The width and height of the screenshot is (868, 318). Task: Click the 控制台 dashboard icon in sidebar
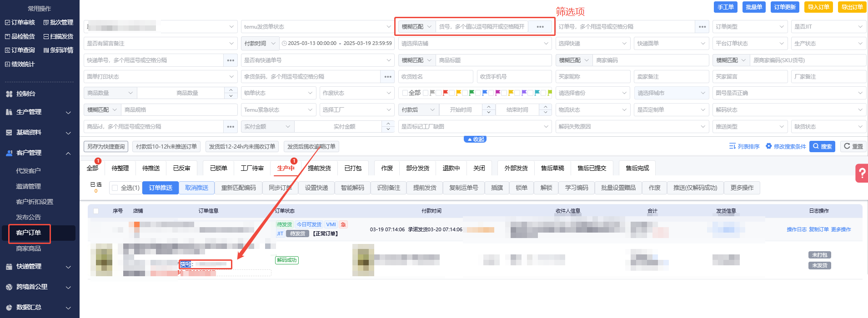(9, 94)
